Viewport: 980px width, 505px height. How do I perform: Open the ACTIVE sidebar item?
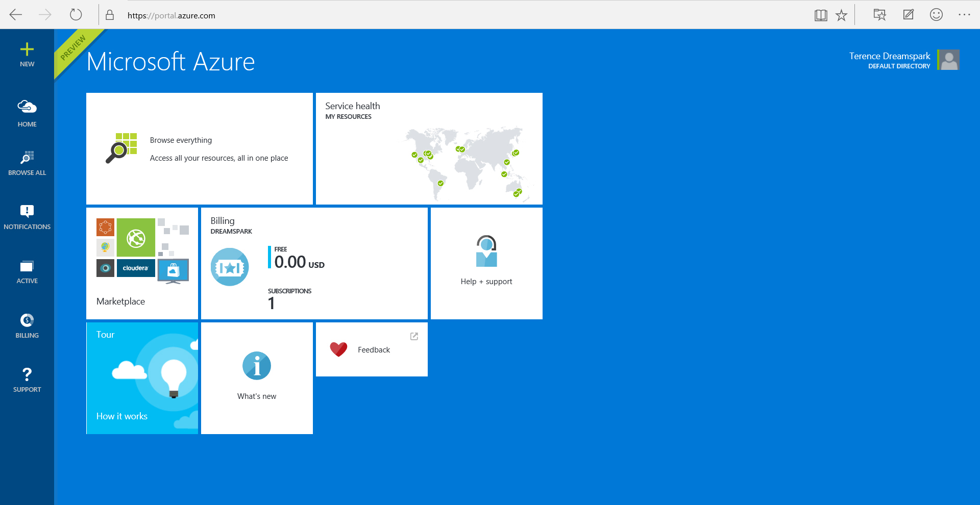[x=27, y=272]
